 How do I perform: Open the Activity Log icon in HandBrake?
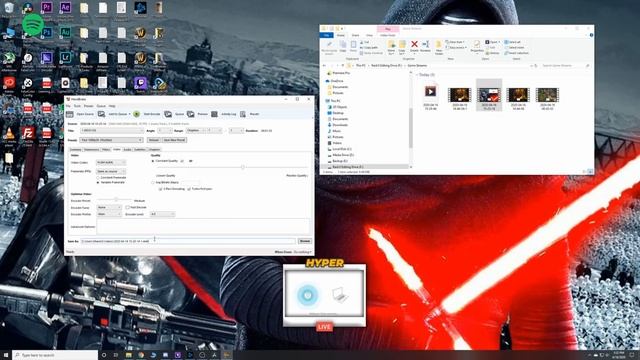point(214,114)
